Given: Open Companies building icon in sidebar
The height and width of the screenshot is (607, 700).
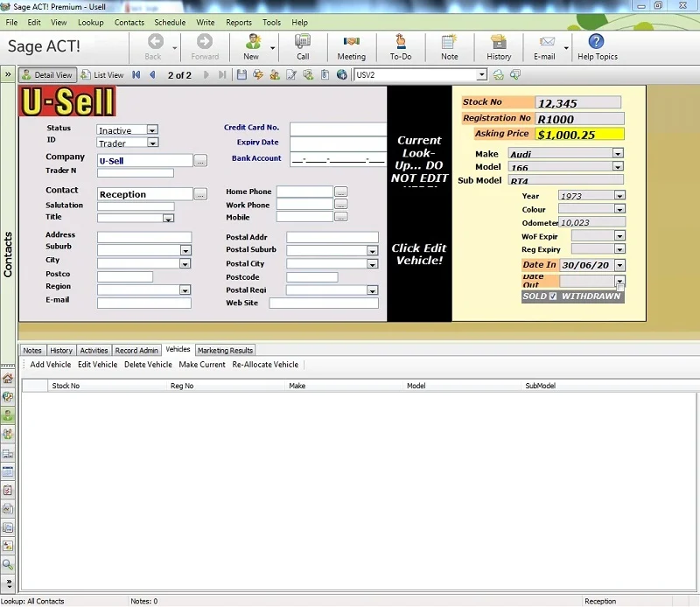Looking at the screenshot, I should [8, 454].
